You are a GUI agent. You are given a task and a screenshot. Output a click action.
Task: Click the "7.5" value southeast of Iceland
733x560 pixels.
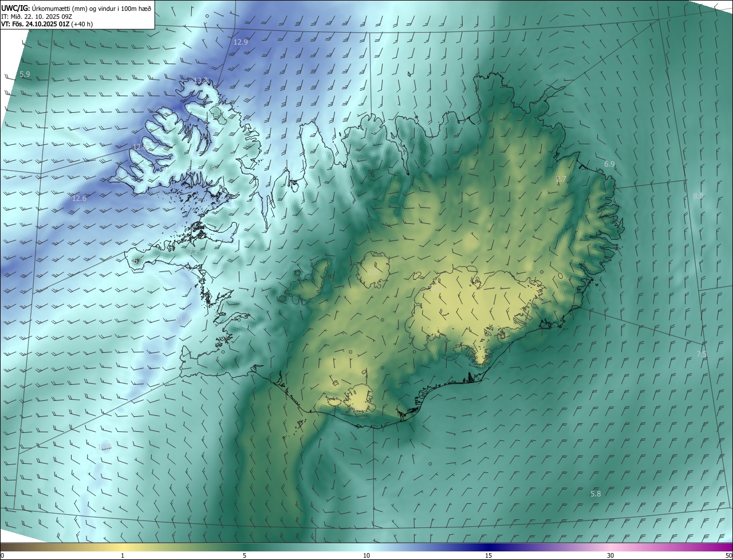coord(702,354)
